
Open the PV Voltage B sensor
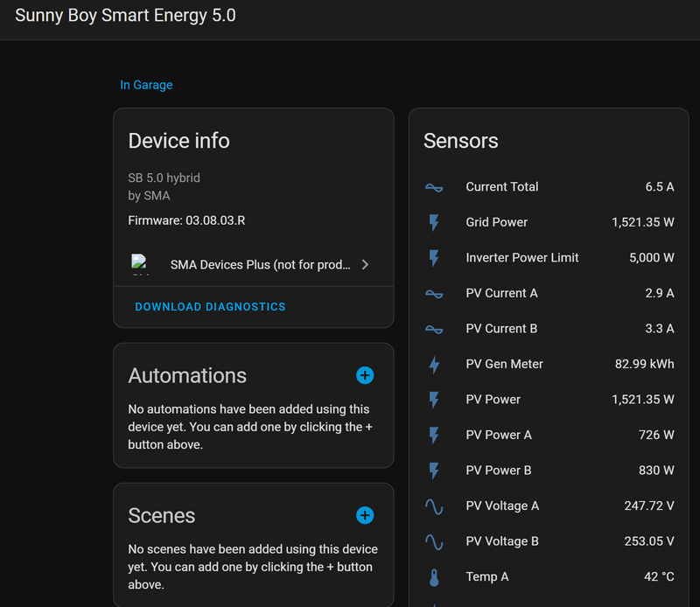[549, 541]
